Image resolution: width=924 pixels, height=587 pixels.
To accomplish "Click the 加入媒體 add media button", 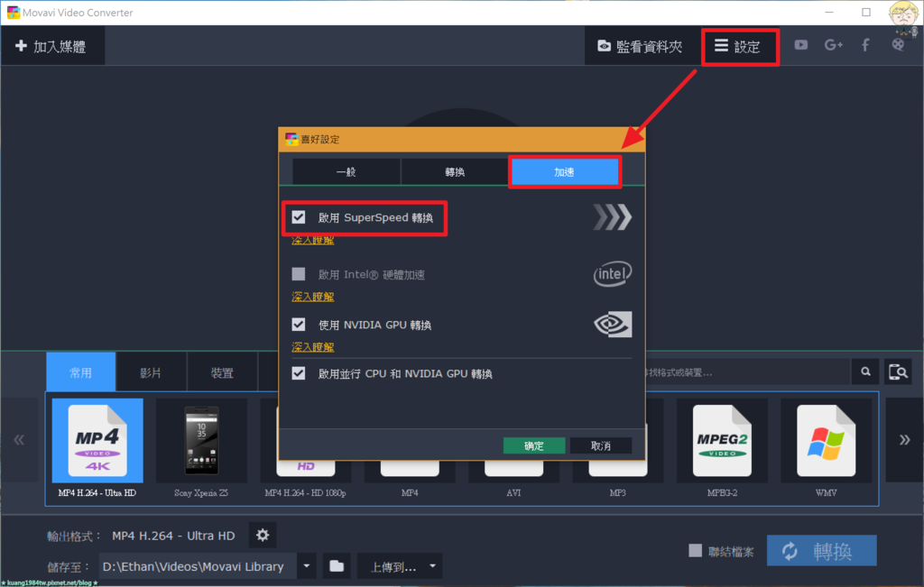I will [x=51, y=46].
